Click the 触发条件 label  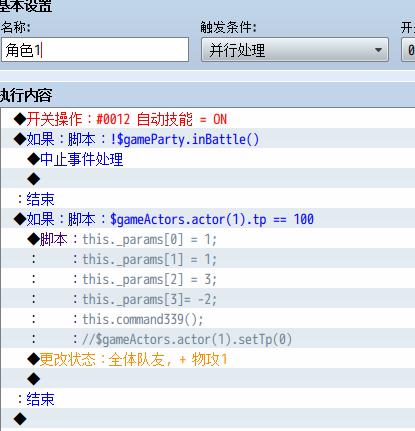pos(229,27)
